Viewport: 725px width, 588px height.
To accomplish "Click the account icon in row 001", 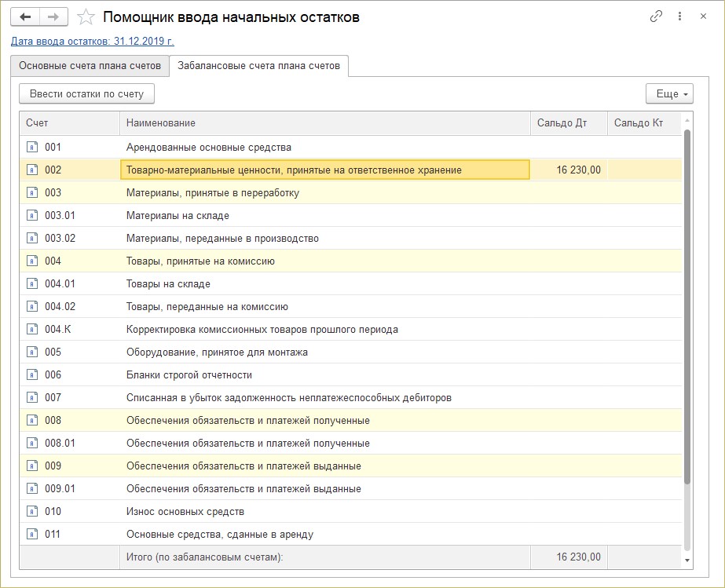I will coord(32,147).
